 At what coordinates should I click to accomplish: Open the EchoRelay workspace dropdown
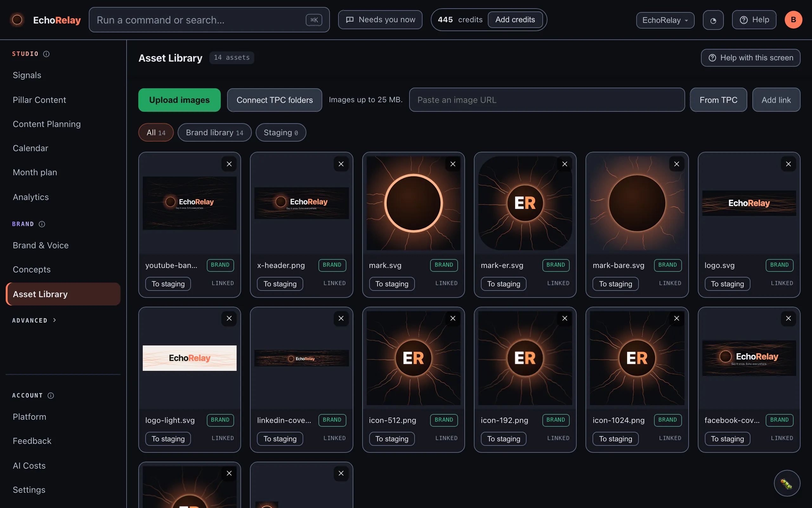tap(665, 20)
